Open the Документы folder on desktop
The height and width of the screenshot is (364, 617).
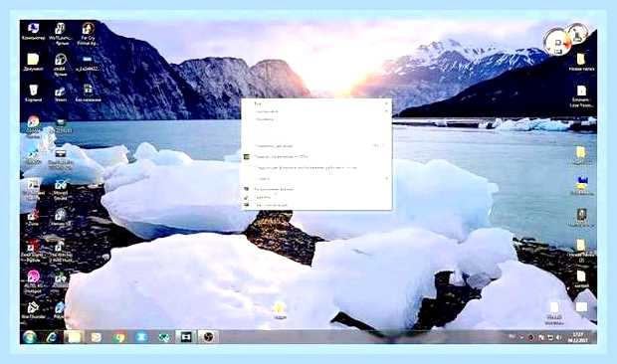(x=33, y=62)
